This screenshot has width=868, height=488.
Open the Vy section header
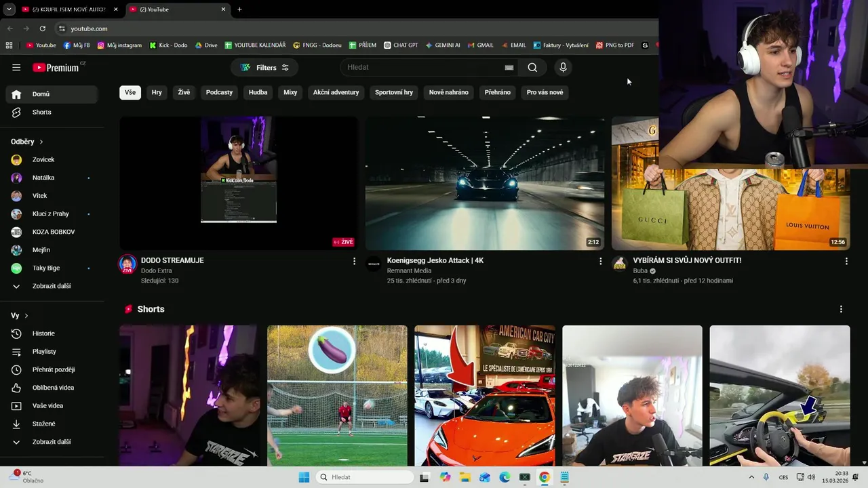(19, 316)
